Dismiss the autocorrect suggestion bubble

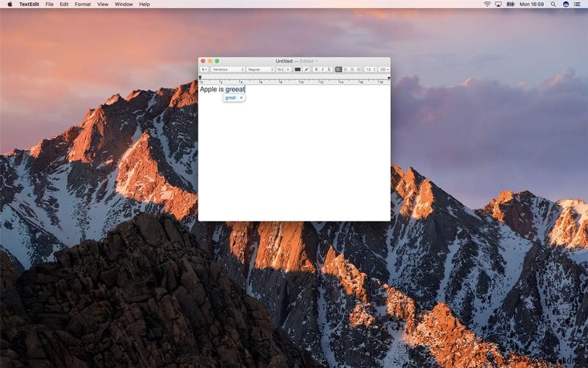(241, 98)
